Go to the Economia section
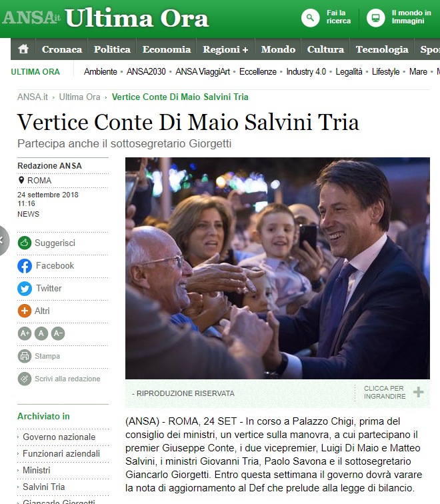440x504 pixels. coord(167,49)
